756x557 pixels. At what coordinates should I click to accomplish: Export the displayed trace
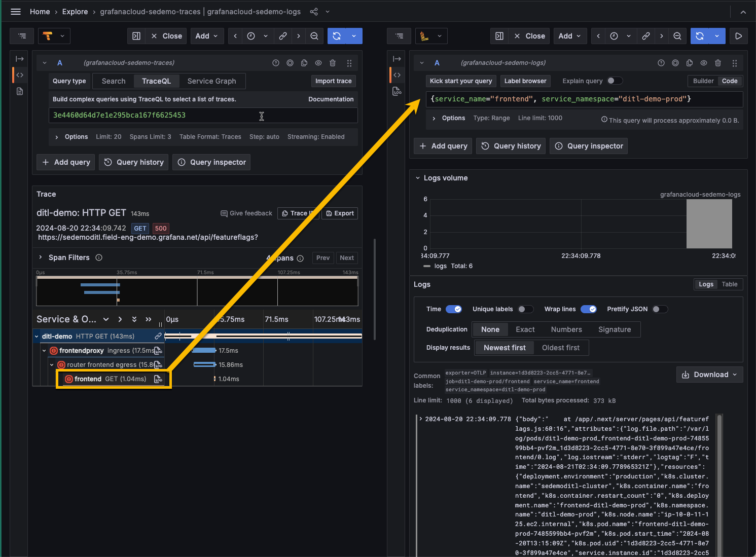(340, 213)
